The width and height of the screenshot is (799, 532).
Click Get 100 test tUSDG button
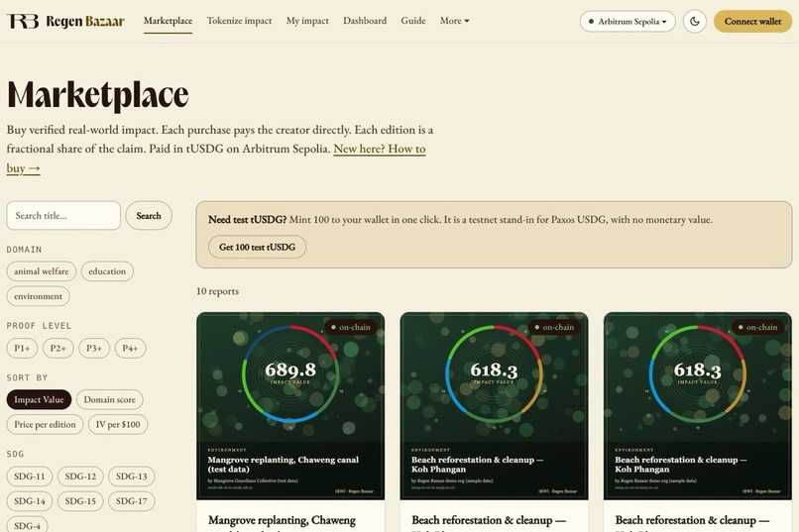[258, 247]
